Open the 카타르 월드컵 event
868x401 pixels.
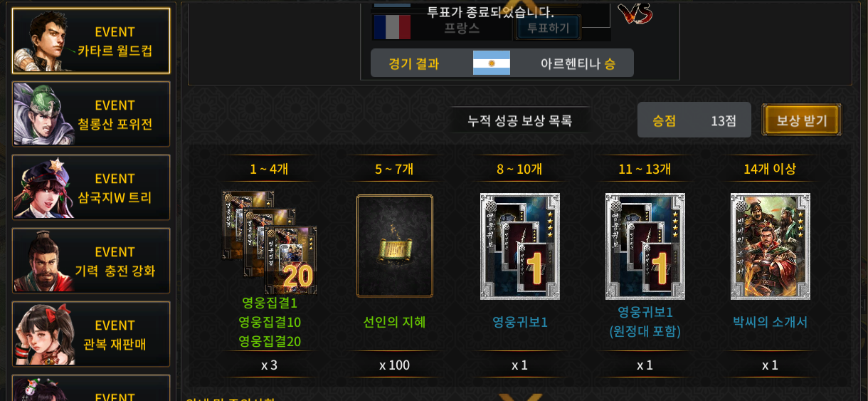(91, 41)
